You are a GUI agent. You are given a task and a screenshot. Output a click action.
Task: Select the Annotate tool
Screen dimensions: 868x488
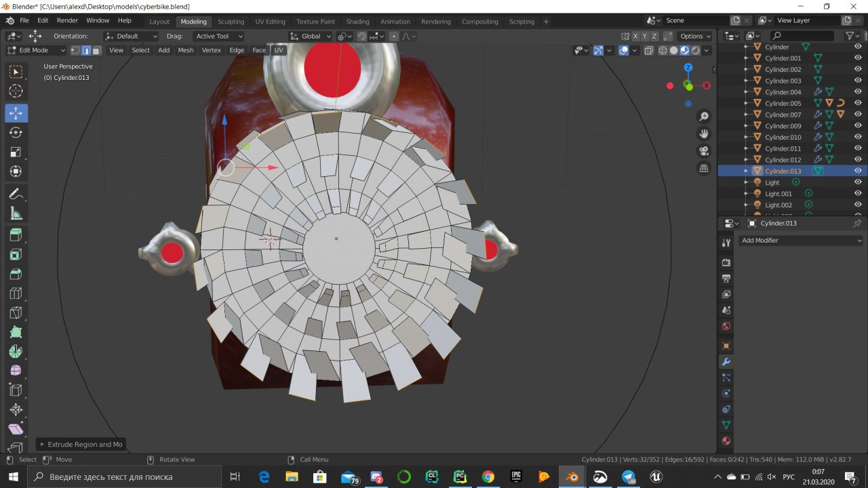click(16, 195)
